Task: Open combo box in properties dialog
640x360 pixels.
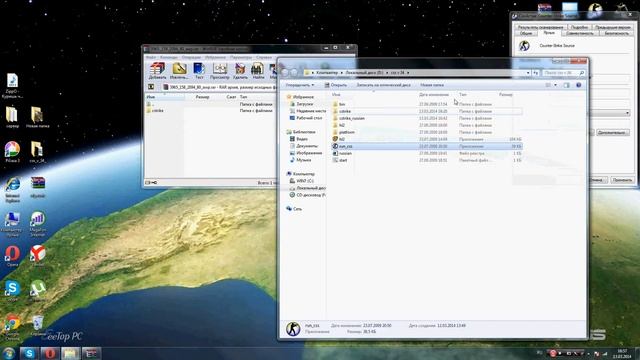Action: [x=610, y=113]
